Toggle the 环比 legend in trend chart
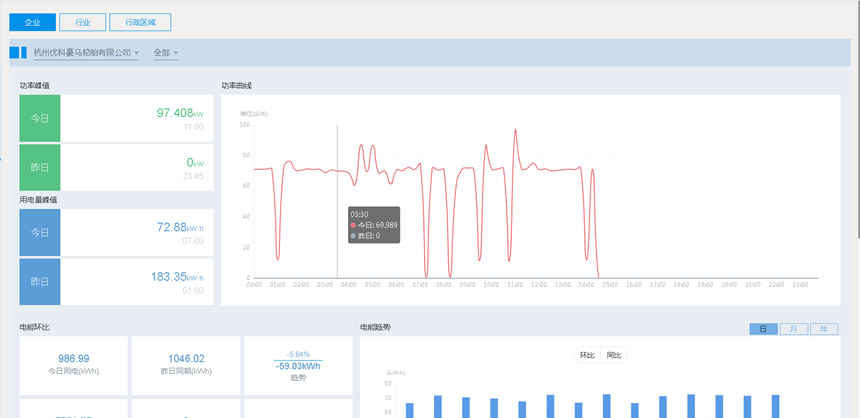860x418 pixels. point(587,355)
